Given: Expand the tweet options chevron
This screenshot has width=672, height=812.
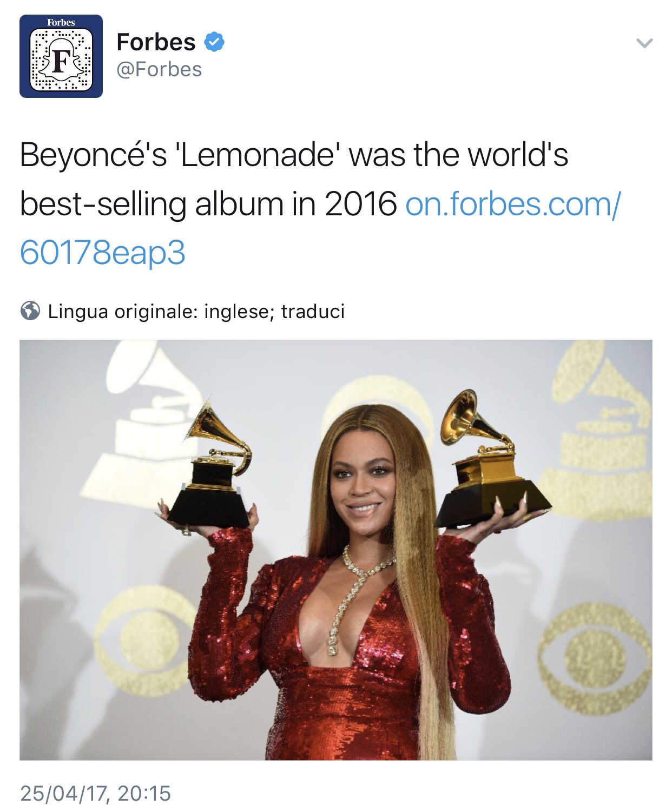Looking at the screenshot, I should click(644, 43).
